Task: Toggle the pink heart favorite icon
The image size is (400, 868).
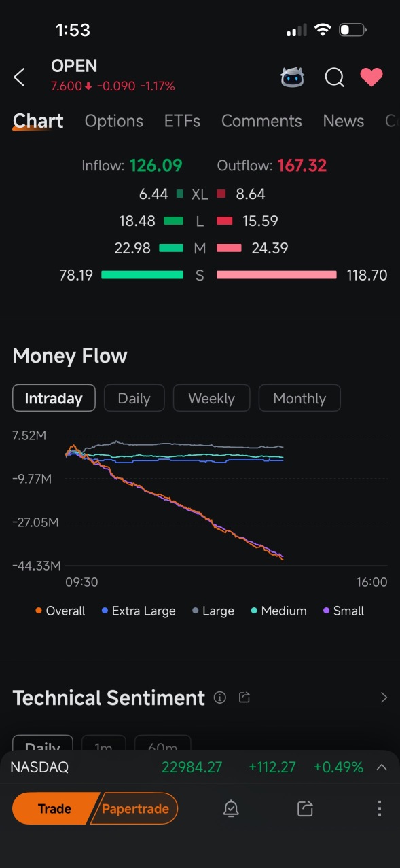Action: click(x=371, y=77)
